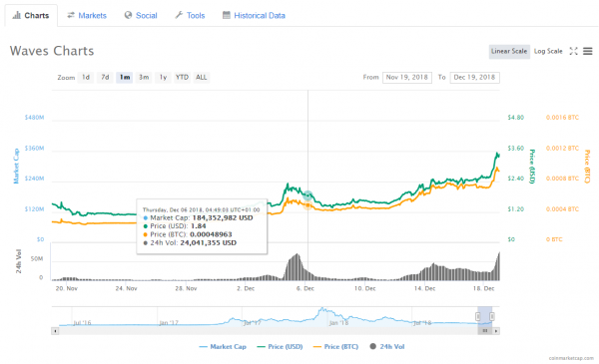The height and width of the screenshot is (364, 599).
Task: Click the arrows icon beside Markets
Action: coord(71,15)
